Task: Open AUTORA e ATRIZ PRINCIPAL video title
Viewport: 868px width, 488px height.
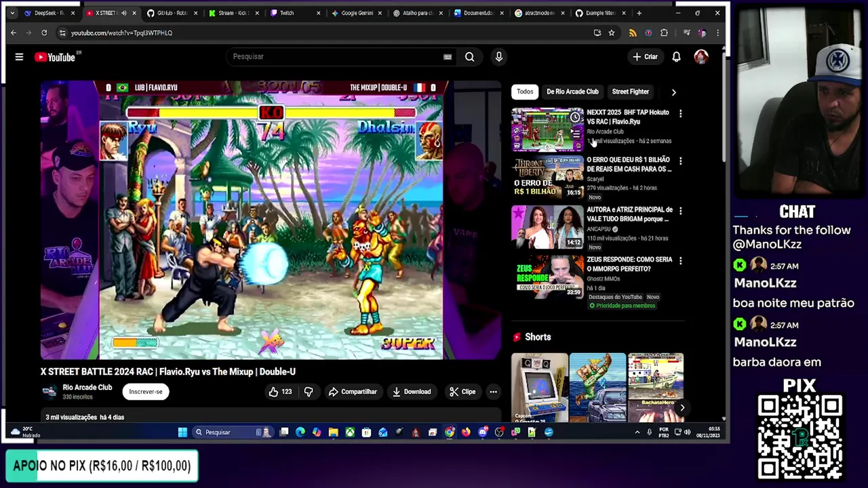Action: pos(629,214)
